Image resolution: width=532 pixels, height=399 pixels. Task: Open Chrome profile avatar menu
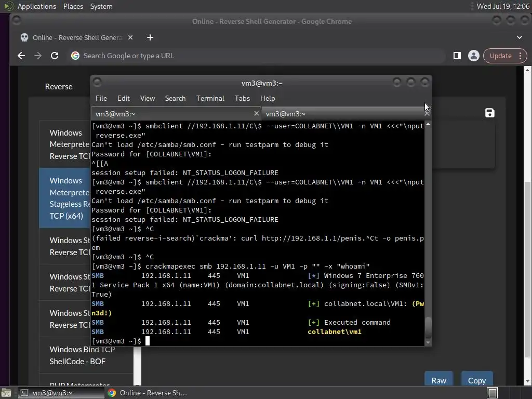point(474,56)
